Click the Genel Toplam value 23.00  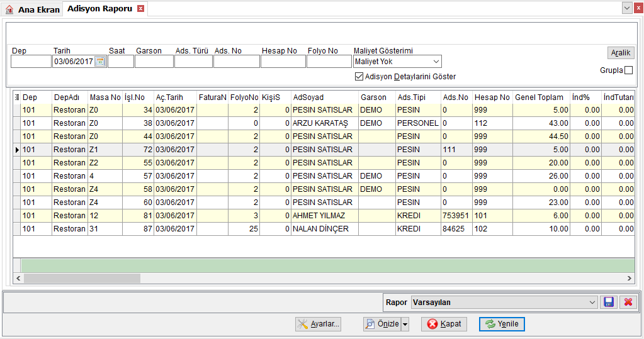pyautogui.click(x=541, y=203)
